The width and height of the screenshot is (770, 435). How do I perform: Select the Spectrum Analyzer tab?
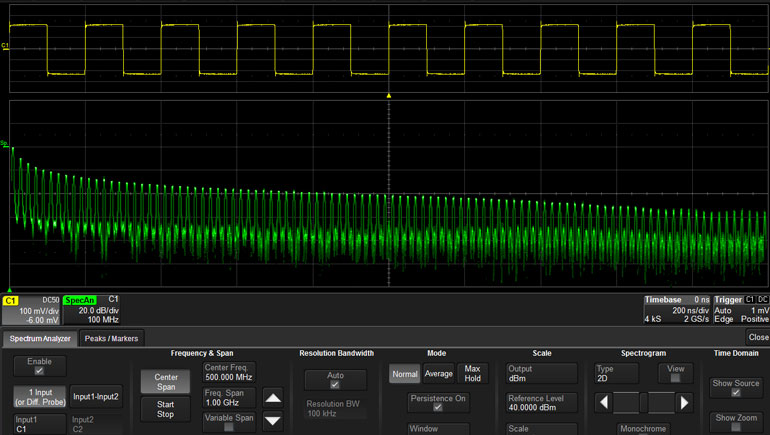41,338
